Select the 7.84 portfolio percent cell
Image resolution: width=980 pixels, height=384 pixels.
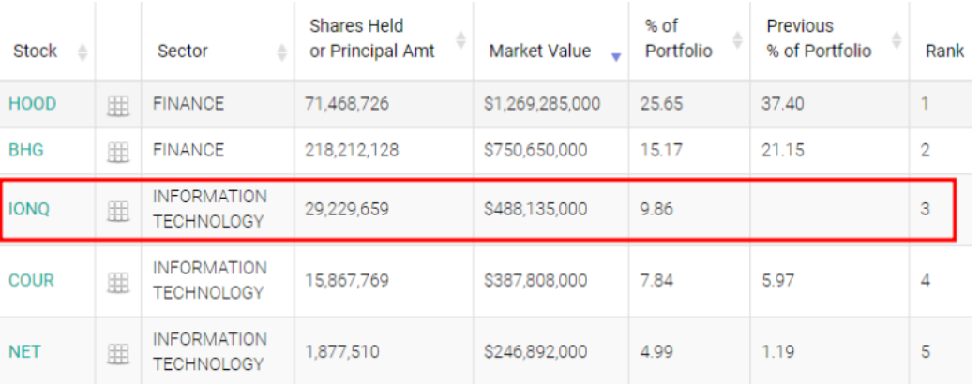tap(656, 280)
